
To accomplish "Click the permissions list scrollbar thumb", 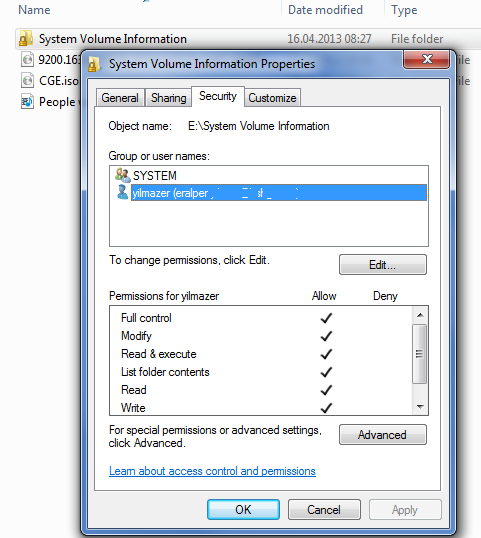I will (419, 354).
